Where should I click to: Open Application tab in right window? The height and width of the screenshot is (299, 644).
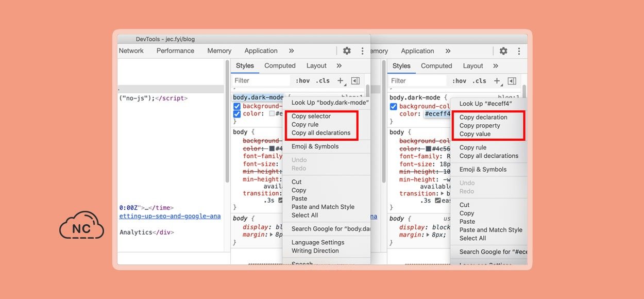coord(417,51)
